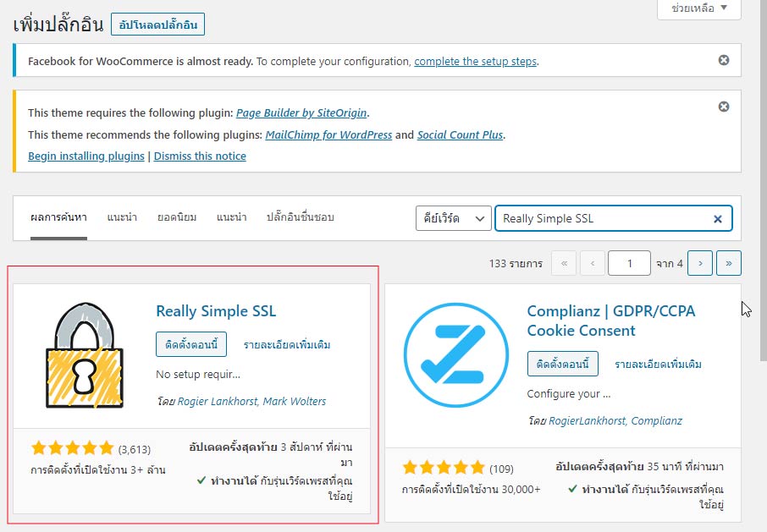Jump to last page of plugin results

point(729,263)
